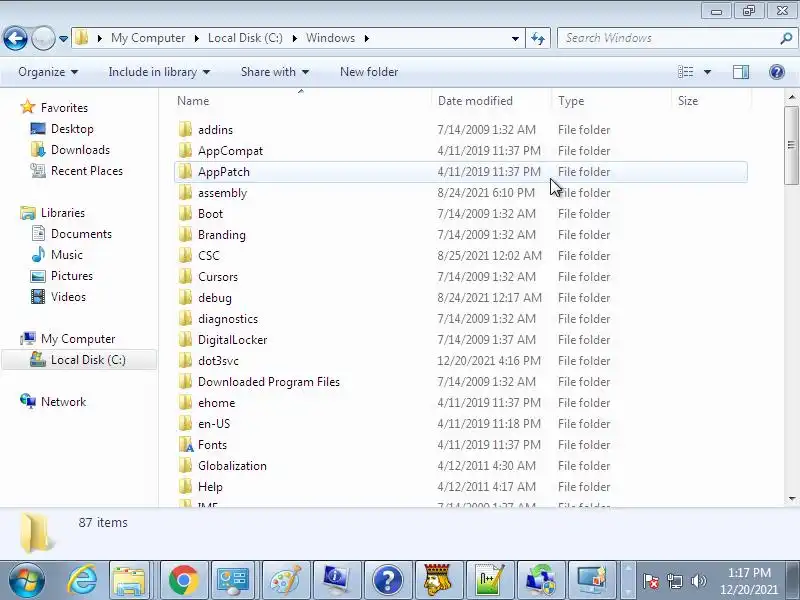Click the volume speaker tray icon
Image resolution: width=800 pixels, height=600 pixels.
[698, 581]
